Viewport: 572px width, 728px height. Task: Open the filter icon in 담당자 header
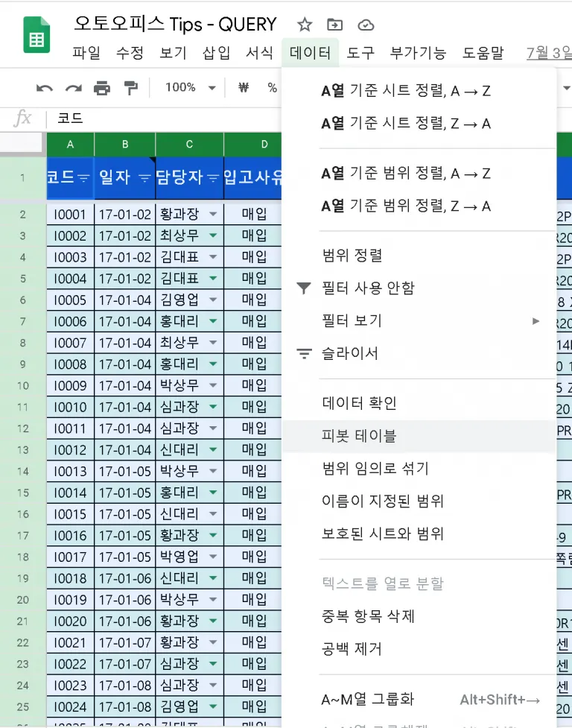click(x=213, y=178)
